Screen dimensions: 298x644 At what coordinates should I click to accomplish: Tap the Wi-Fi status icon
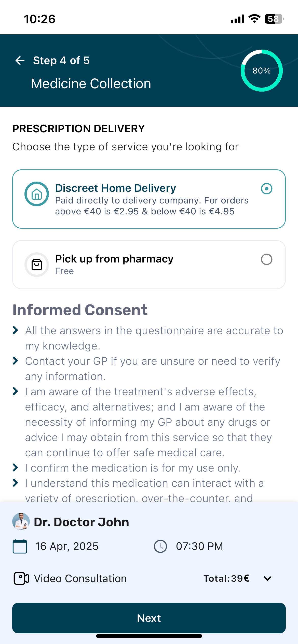tap(254, 19)
